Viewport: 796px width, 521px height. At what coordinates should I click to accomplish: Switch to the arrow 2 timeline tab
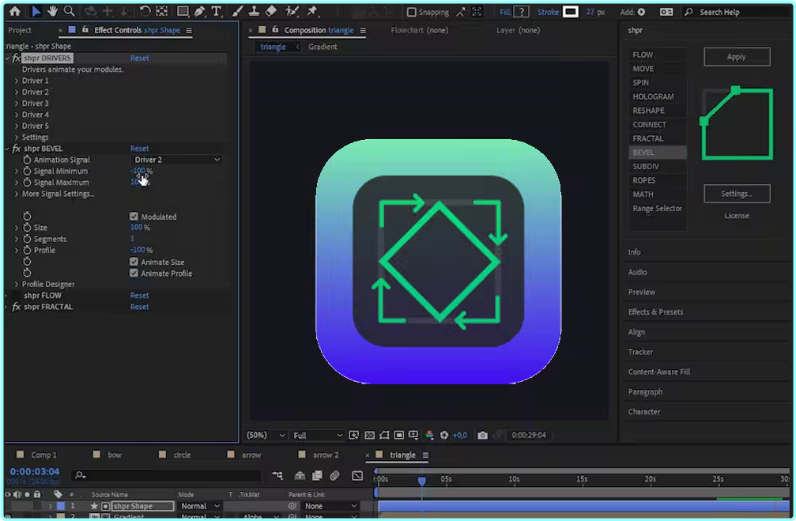coord(325,455)
